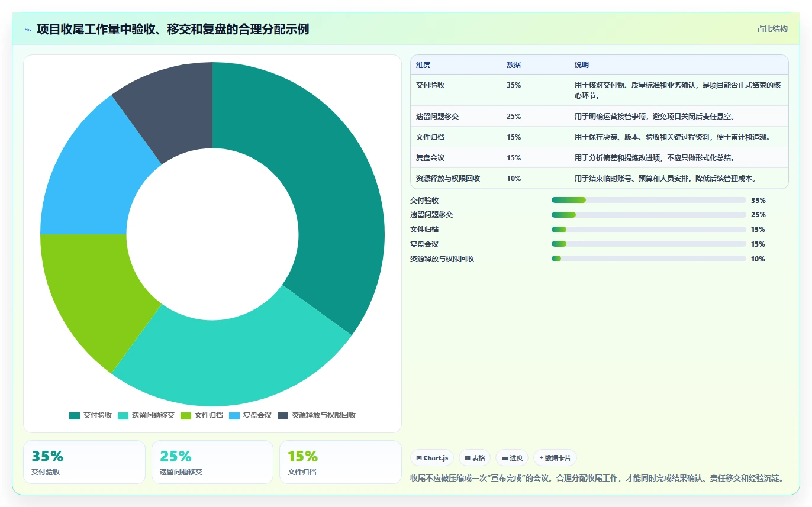Click the 资源释放与权限回收 progress bar
Viewport: 812px width, 507px height.
[649, 259]
